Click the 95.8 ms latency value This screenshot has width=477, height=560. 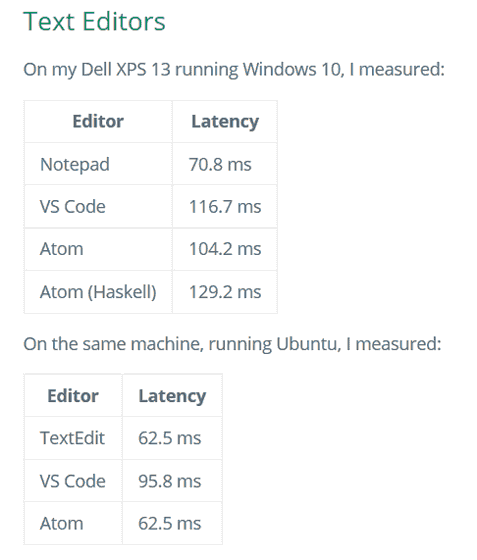(170, 481)
